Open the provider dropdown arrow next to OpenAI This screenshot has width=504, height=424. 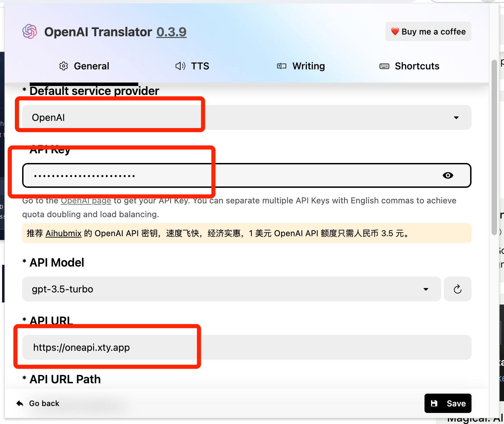(x=456, y=117)
